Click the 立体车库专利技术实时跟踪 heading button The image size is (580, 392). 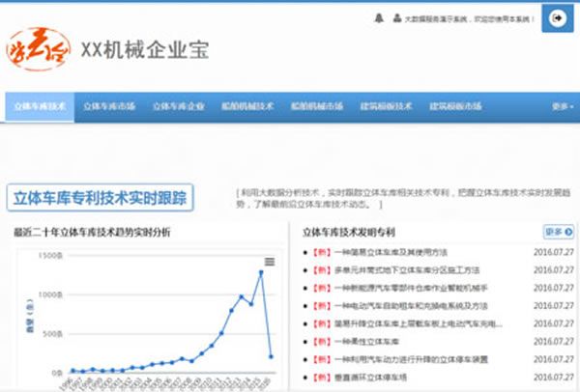[x=101, y=198]
